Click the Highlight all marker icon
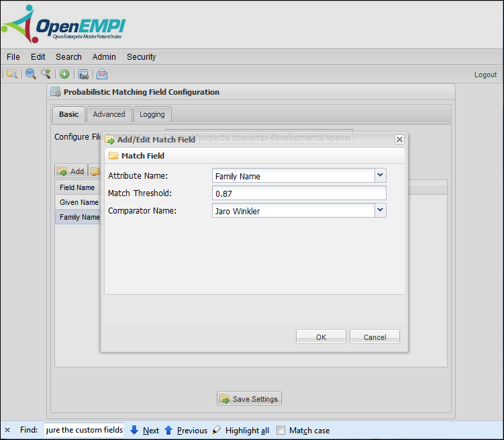Viewport: 504px width, 440px height. 217,430
